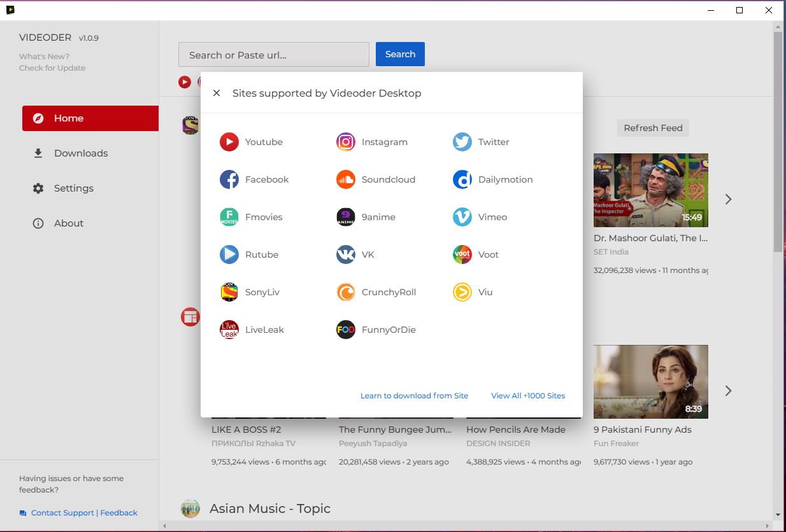Open Learn to download from Site
Viewport: 786px width, 532px height.
point(414,395)
